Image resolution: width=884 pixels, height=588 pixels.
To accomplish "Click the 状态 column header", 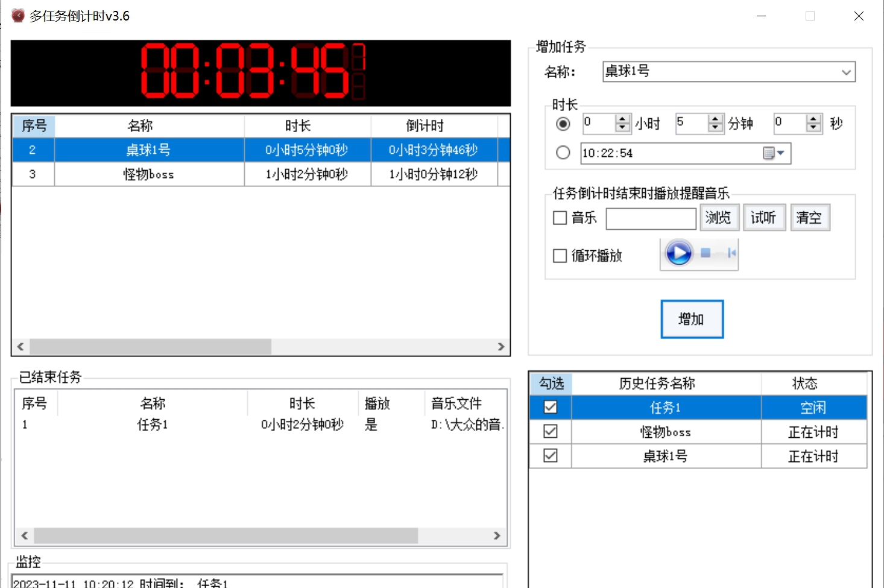I will (814, 384).
